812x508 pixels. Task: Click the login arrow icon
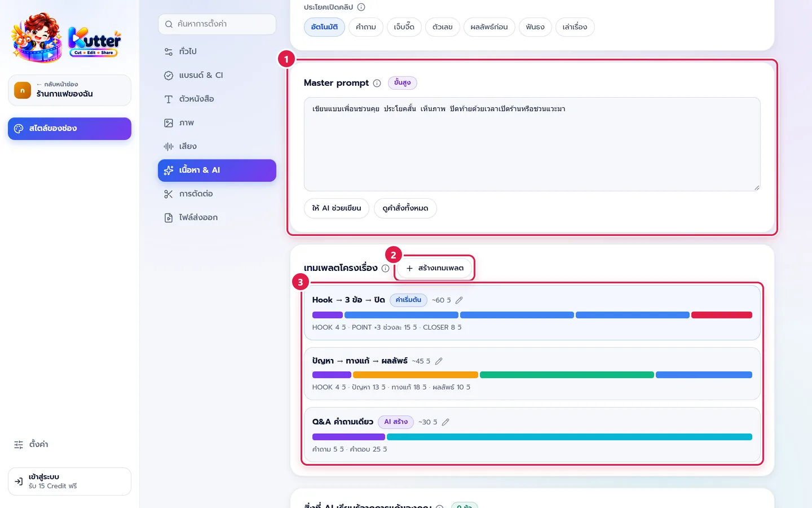[x=19, y=481]
